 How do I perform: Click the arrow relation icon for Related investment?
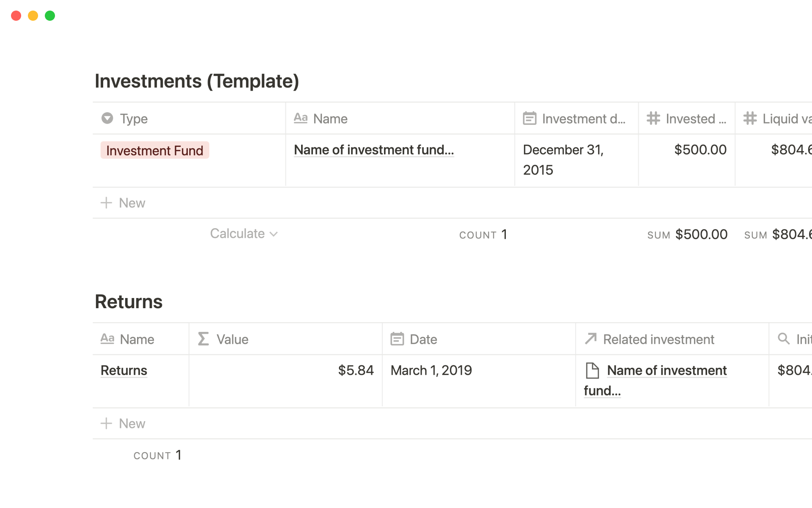pos(590,339)
